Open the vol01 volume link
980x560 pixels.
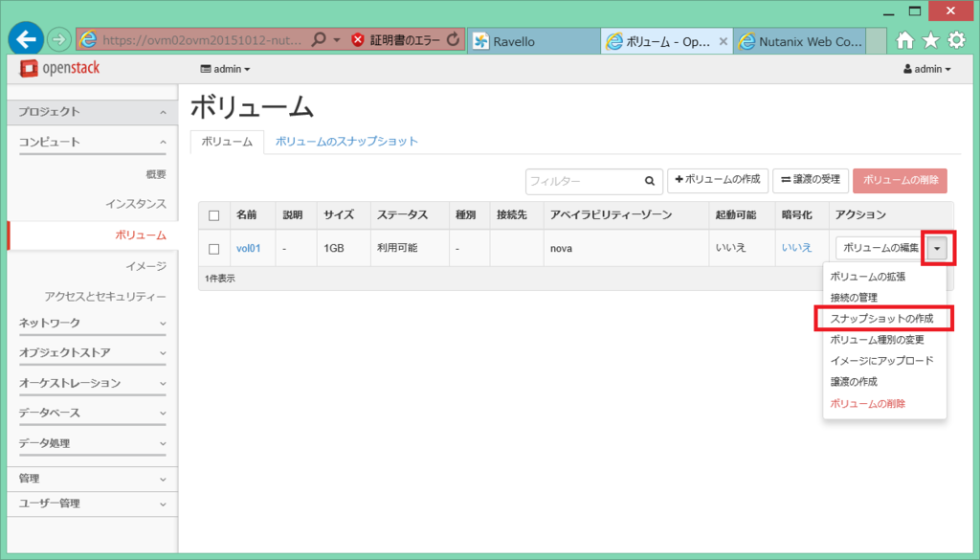[250, 248]
